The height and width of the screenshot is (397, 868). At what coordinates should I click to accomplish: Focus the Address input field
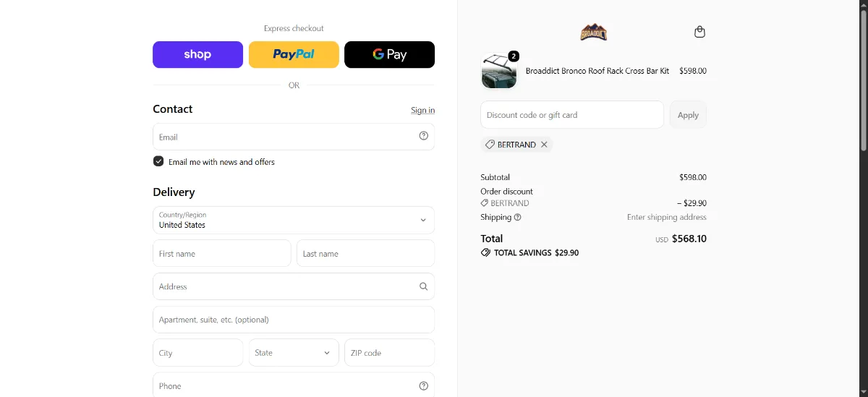(294, 286)
